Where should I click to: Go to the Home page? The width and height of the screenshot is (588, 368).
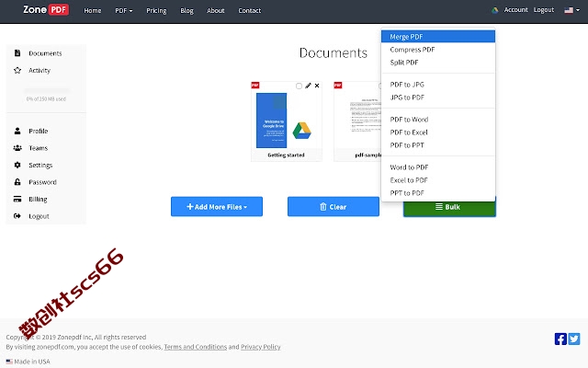click(x=93, y=10)
